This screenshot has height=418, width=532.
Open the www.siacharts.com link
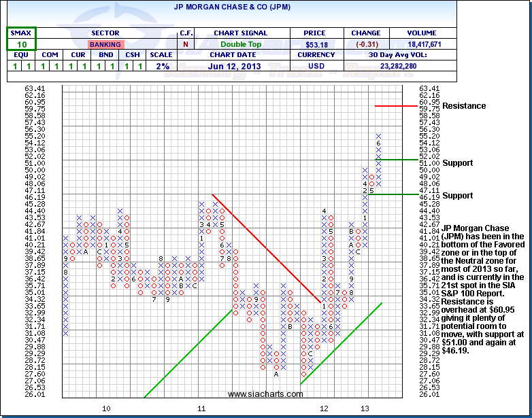coord(265,394)
